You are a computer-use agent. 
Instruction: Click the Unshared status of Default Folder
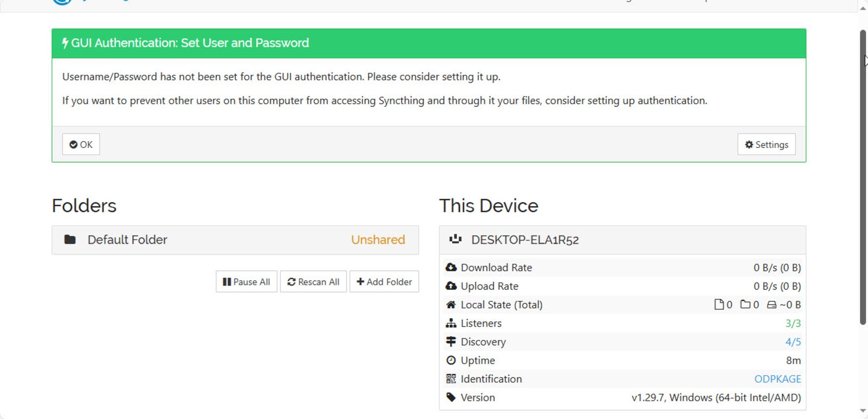pyautogui.click(x=378, y=240)
